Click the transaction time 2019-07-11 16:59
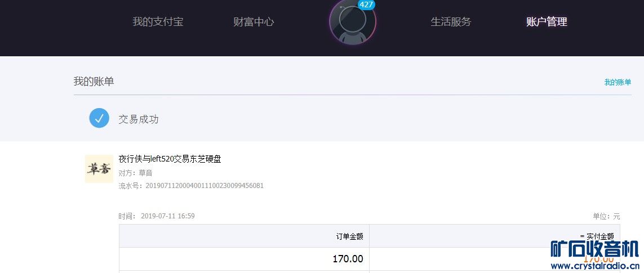This screenshot has width=644, height=273. coord(167,216)
